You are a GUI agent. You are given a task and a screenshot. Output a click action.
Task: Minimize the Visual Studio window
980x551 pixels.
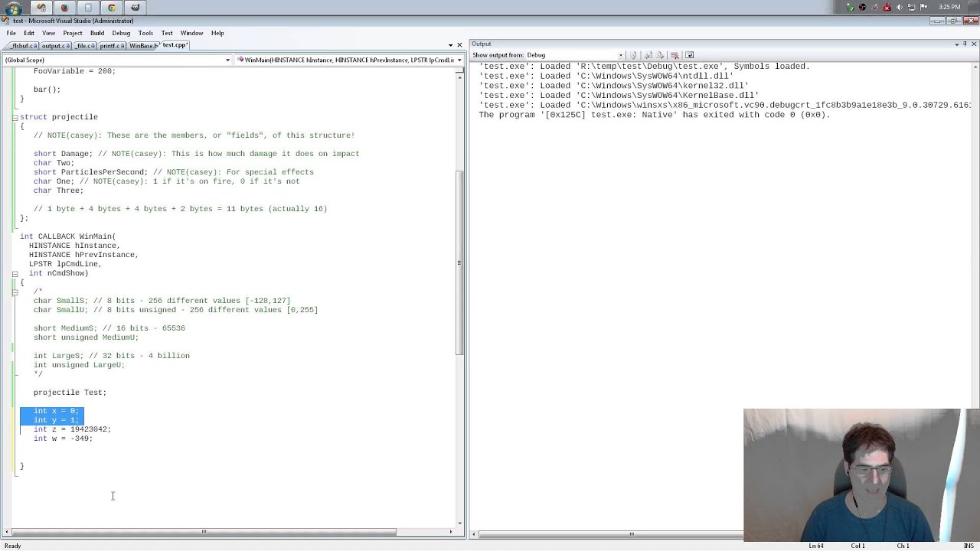pos(939,21)
